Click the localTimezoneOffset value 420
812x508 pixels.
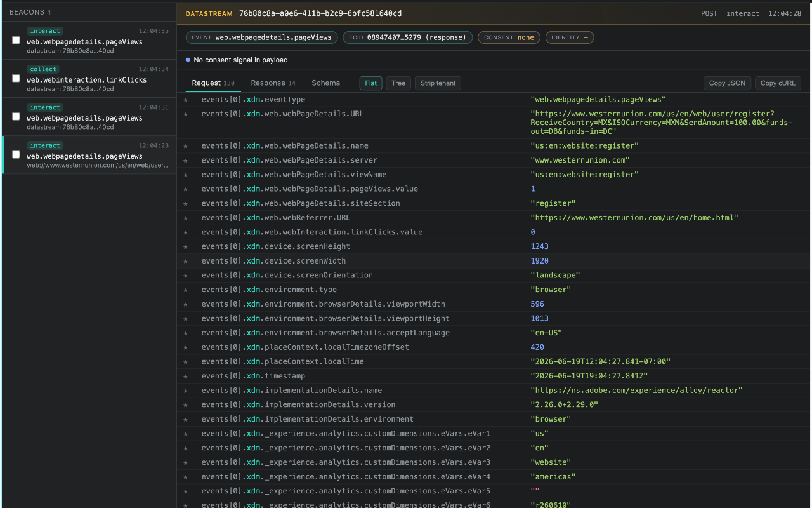[x=537, y=347]
